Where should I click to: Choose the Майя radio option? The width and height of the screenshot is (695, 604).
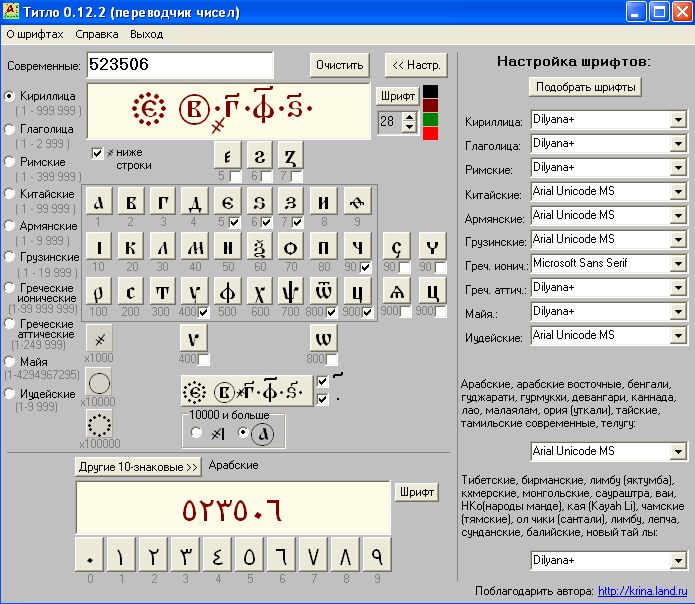coord(10,361)
